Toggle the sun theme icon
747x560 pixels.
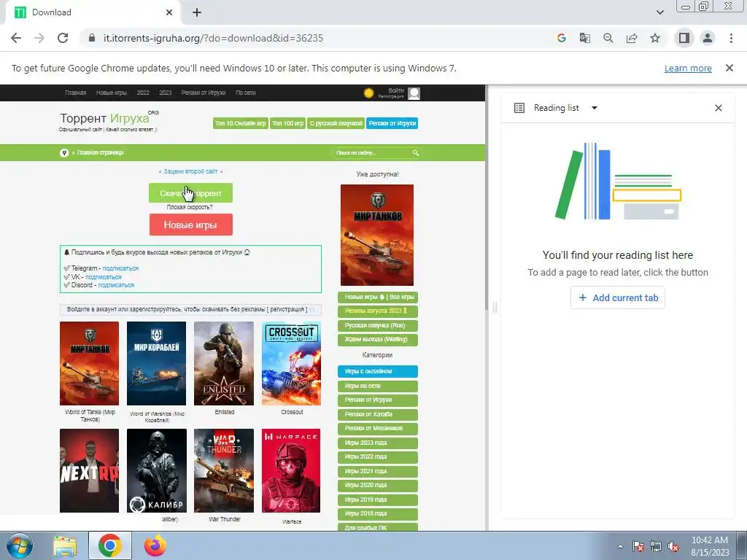(x=368, y=93)
